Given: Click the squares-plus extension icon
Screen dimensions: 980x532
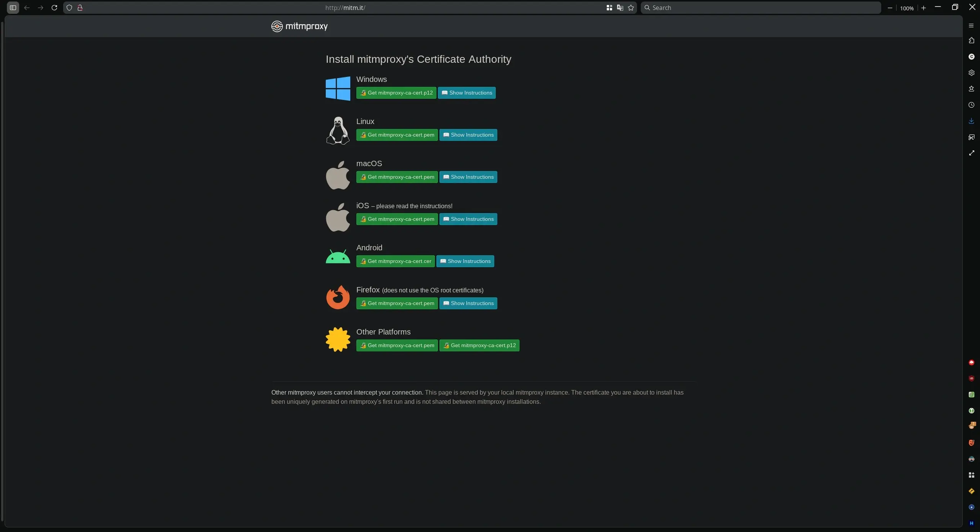Looking at the screenshot, I should click(x=971, y=475).
